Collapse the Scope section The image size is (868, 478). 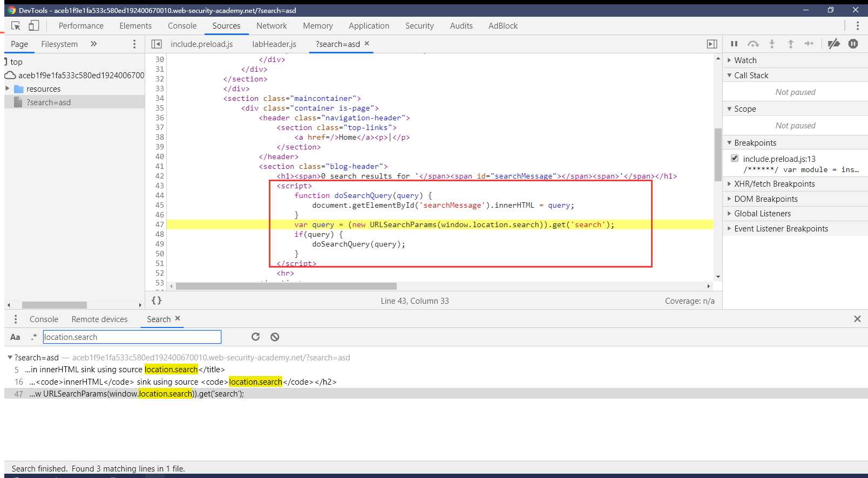click(745, 109)
